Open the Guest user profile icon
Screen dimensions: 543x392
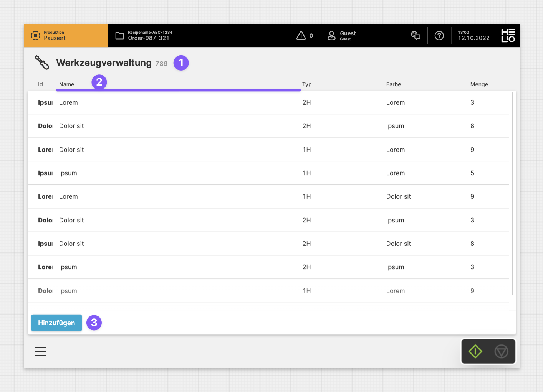(x=331, y=36)
